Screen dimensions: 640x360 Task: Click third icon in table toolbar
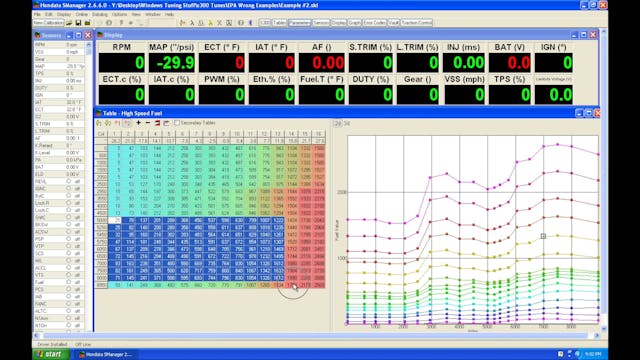point(118,123)
